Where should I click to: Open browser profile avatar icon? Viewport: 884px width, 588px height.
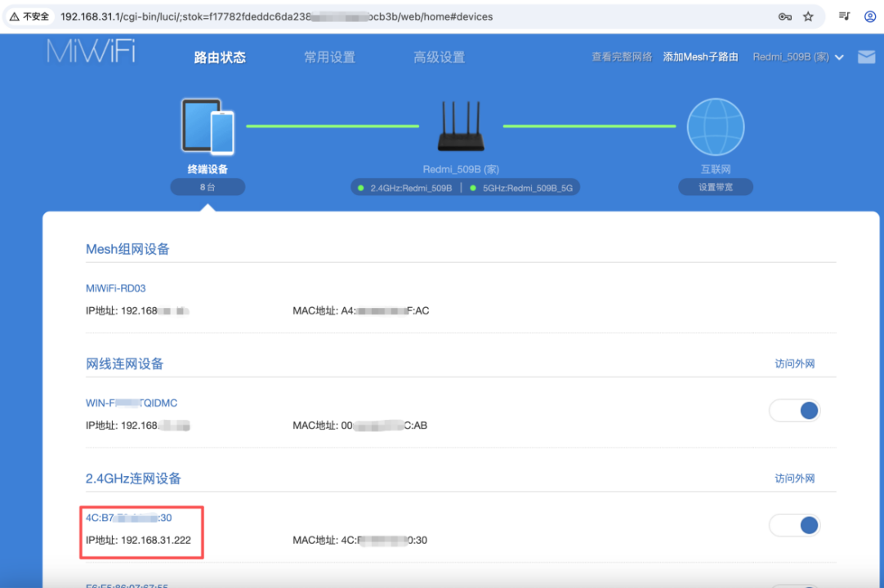click(870, 16)
